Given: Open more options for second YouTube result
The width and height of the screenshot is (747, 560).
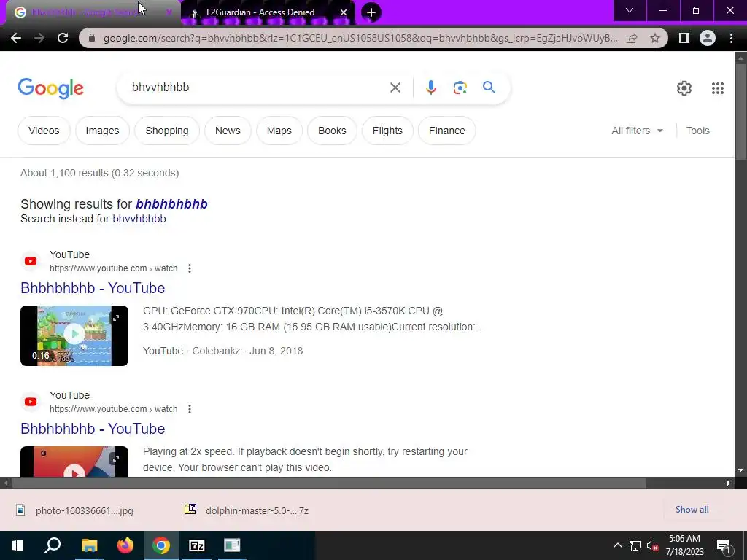Looking at the screenshot, I should click(x=190, y=409).
